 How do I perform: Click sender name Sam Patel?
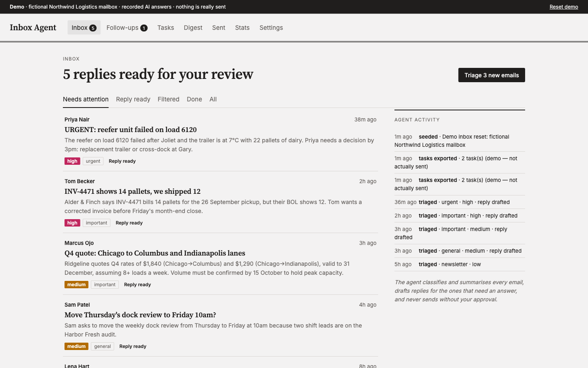pos(77,305)
